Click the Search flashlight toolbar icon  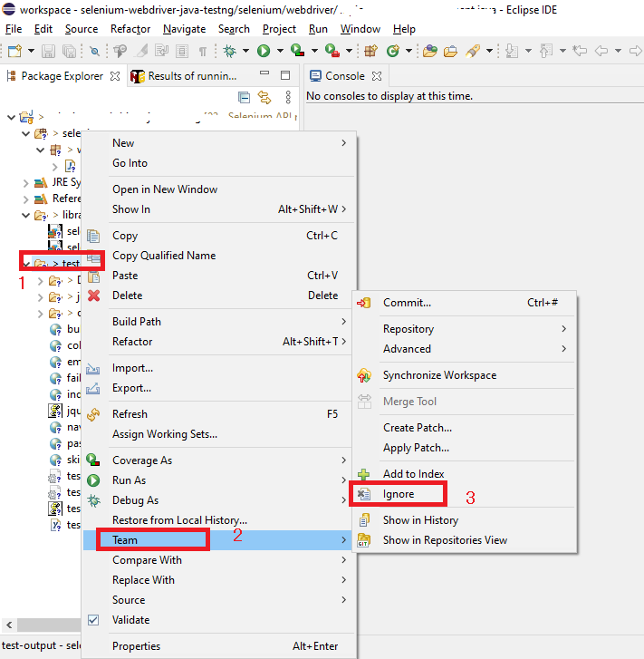473,51
